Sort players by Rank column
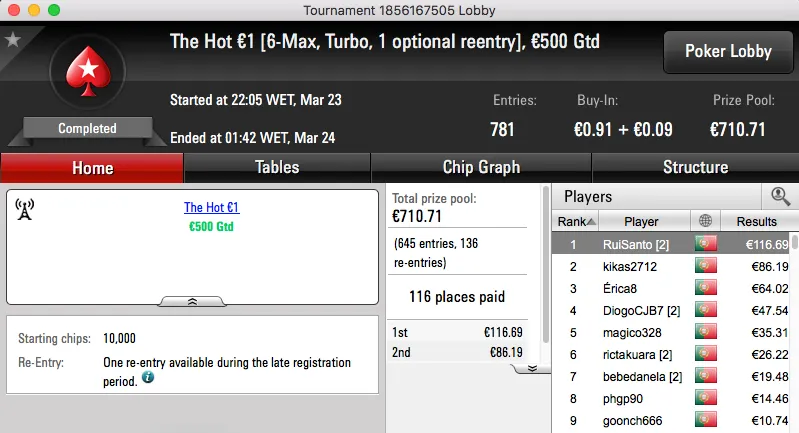The image size is (799, 433). pos(577,221)
